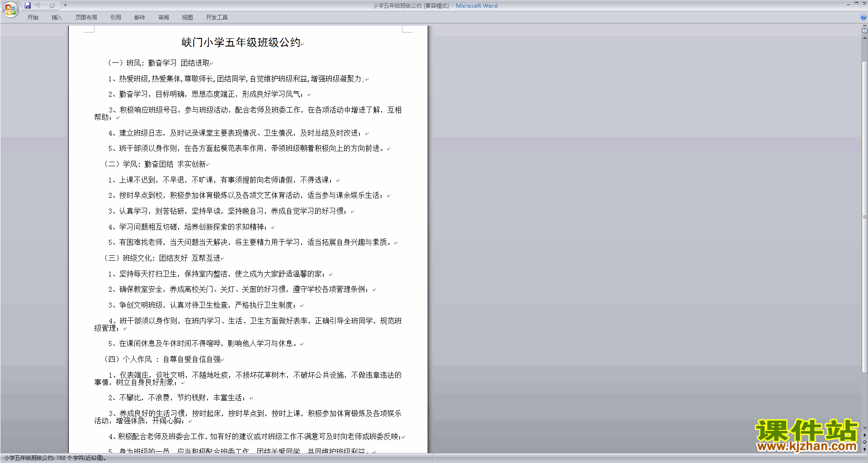Click line 1、坚持每天打扫卫生
Screen dimensions: 868x463
pos(217,274)
